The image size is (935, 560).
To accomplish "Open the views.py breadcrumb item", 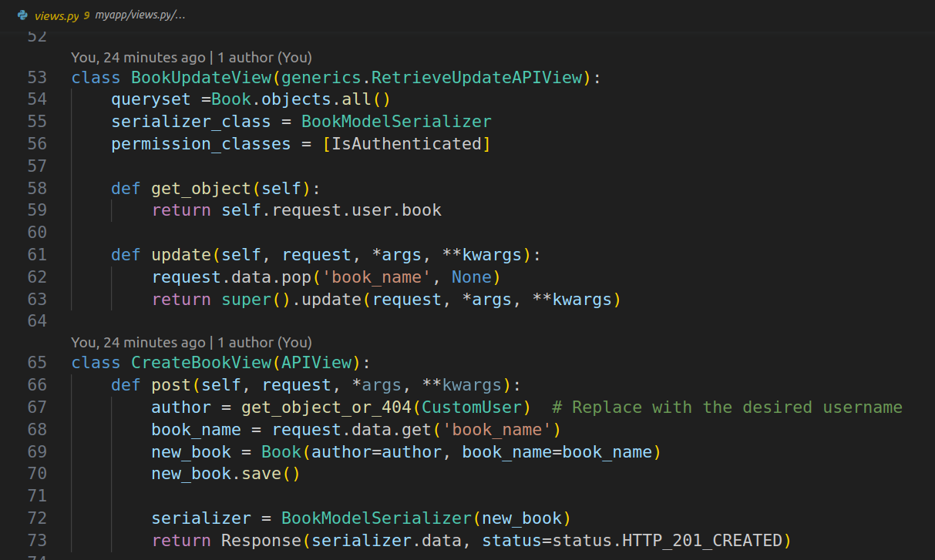I will (x=56, y=15).
